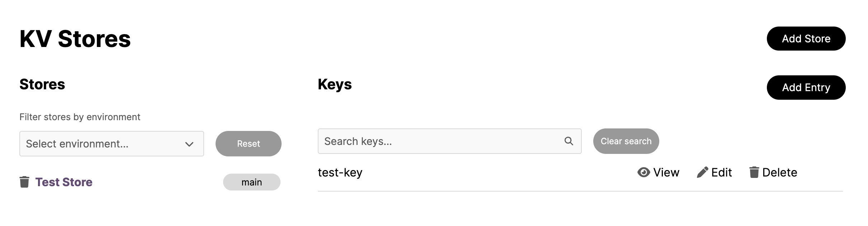This screenshot has width=868, height=226.
Task: Click the pencil icon for test-key
Action: click(x=702, y=173)
